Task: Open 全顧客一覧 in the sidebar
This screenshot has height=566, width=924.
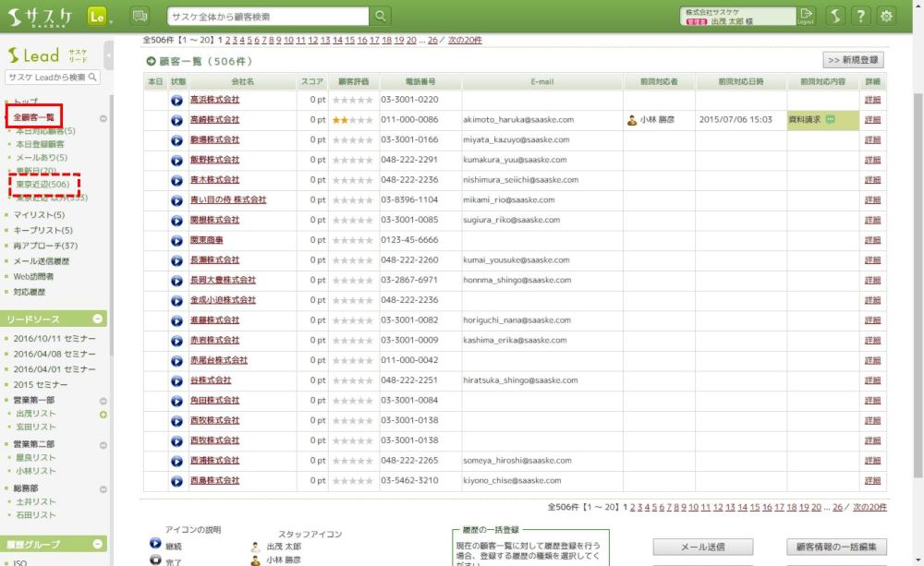Action: point(34,117)
